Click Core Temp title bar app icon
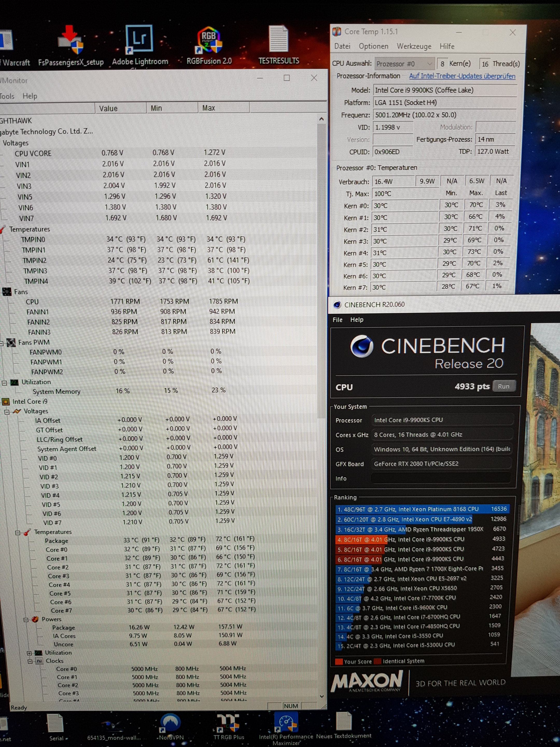The width and height of the screenshot is (560, 747). [337, 32]
